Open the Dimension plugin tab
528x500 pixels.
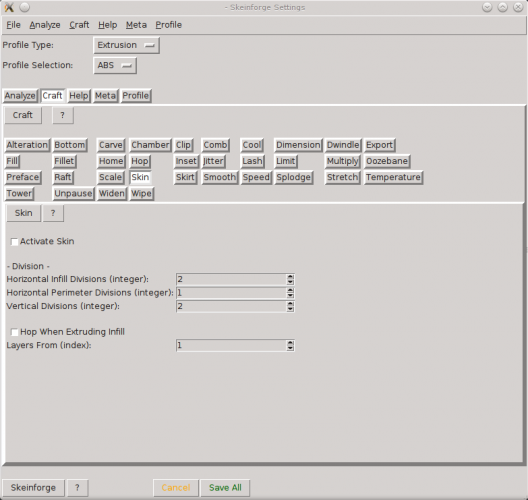pos(298,145)
